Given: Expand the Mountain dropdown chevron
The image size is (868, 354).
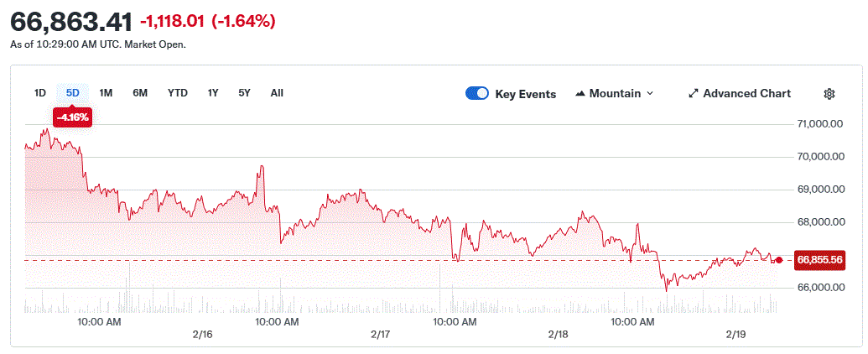Looking at the screenshot, I should [x=650, y=94].
